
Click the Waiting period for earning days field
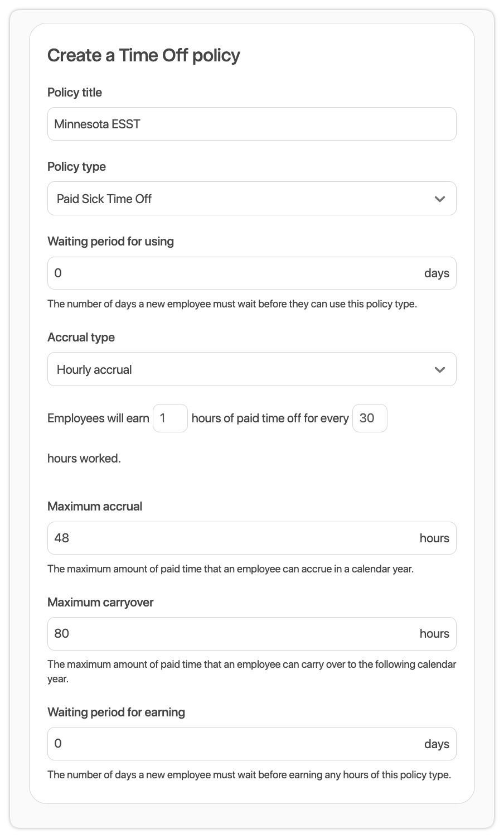coord(234,744)
